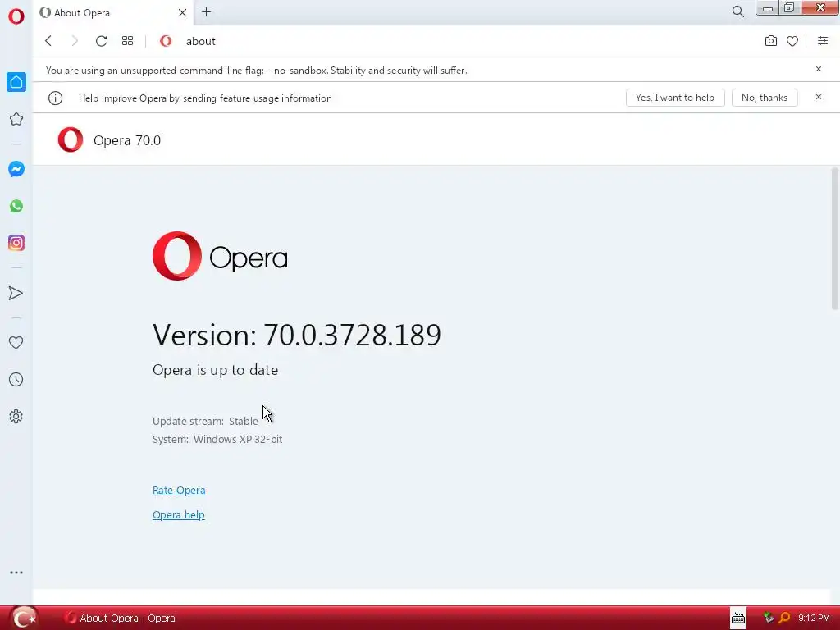Open Settings gear in the sidebar
The height and width of the screenshot is (630, 840).
coord(16,416)
